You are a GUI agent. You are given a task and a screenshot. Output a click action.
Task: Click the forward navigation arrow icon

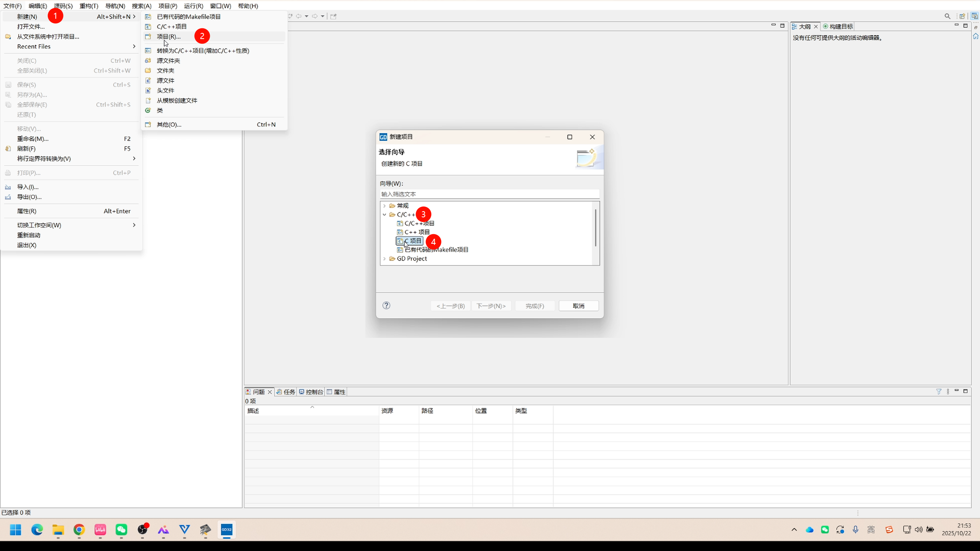[314, 16]
